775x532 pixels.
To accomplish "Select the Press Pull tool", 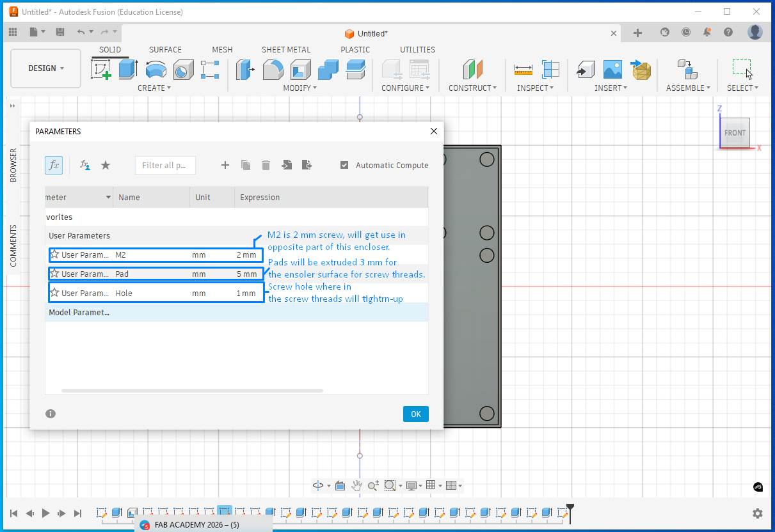I will point(245,69).
